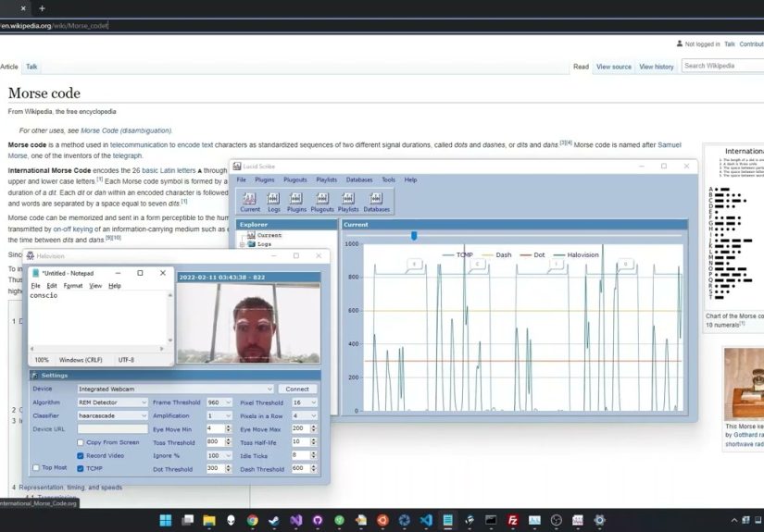Open the Current toolbar icon in Lucid Scribe
This screenshot has width=764, height=532.
(x=249, y=202)
